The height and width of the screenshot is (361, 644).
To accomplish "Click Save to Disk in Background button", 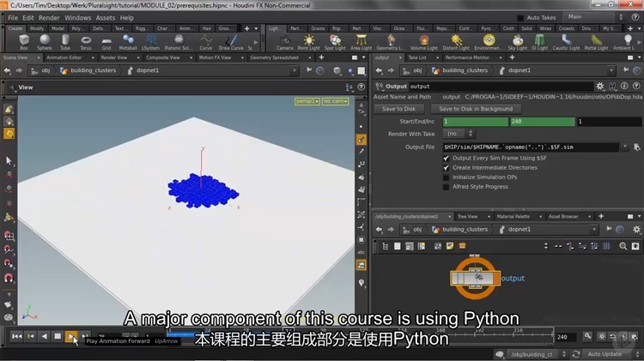I will tap(476, 109).
